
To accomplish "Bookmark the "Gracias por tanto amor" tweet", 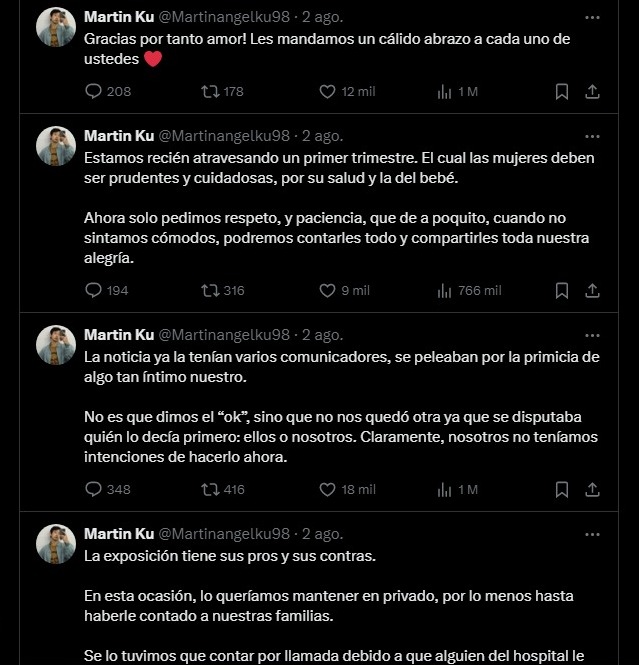I will coord(562,91).
